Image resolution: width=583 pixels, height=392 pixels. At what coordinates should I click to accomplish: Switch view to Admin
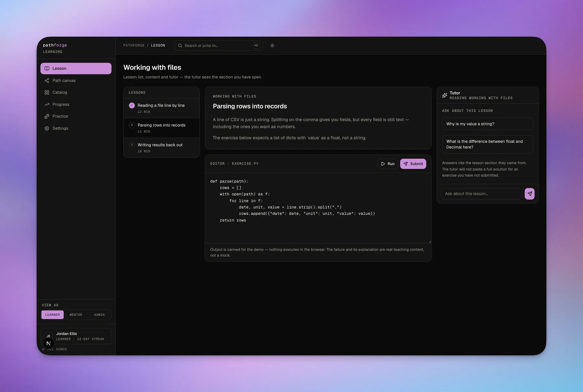click(99, 315)
